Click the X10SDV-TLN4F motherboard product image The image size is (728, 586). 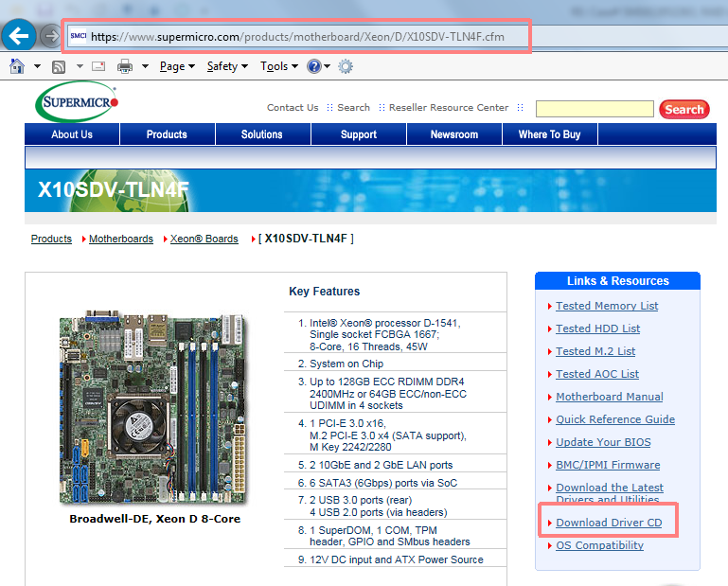pos(152,407)
